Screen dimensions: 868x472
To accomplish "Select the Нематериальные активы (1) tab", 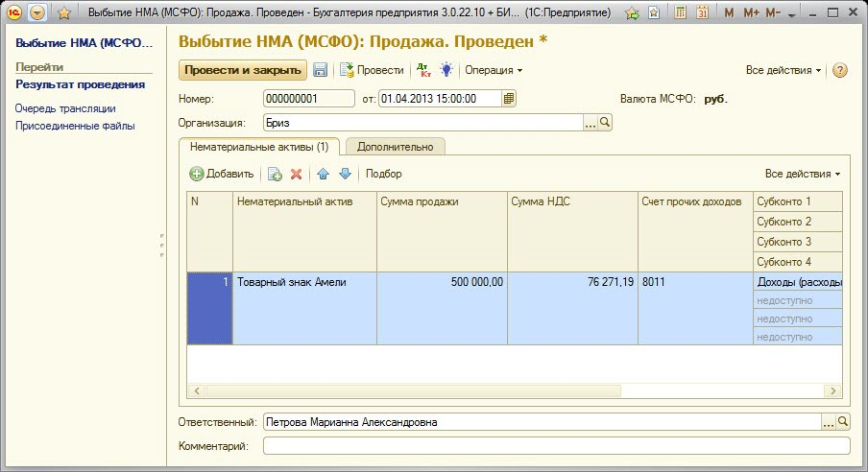I will pos(259,147).
